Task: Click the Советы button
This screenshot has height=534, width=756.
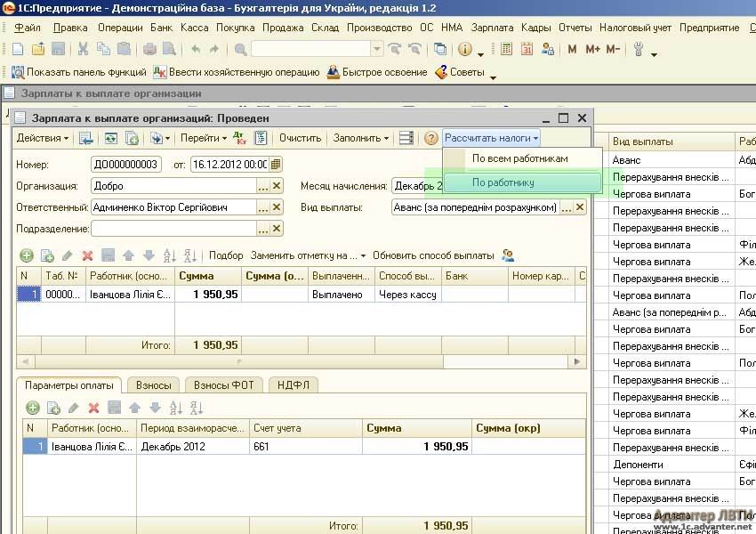Action: [x=460, y=72]
